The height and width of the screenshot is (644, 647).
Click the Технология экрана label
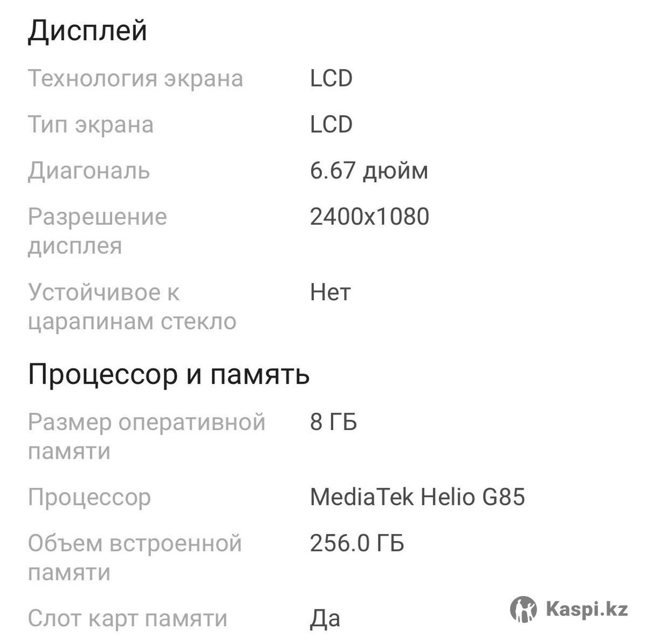(135, 79)
